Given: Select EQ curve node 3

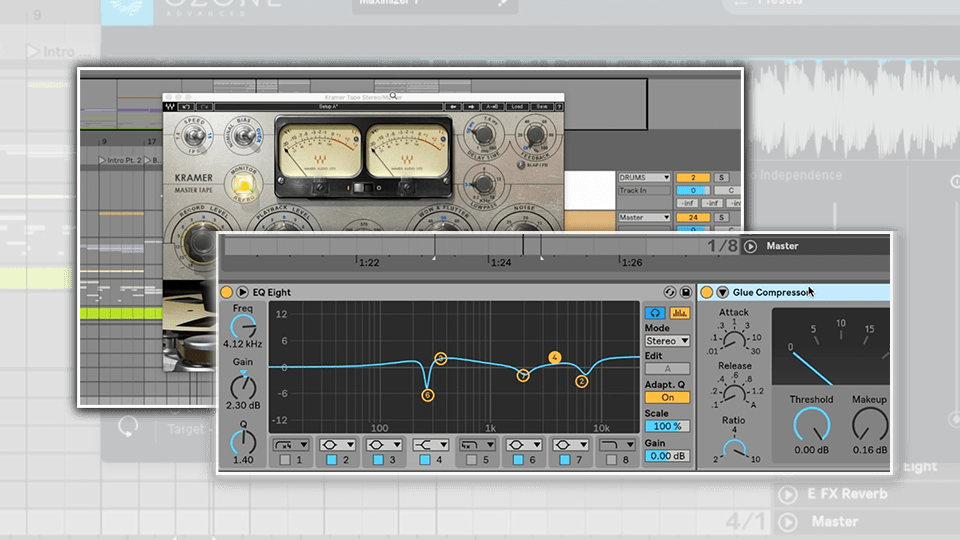Looking at the screenshot, I should point(440,359).
